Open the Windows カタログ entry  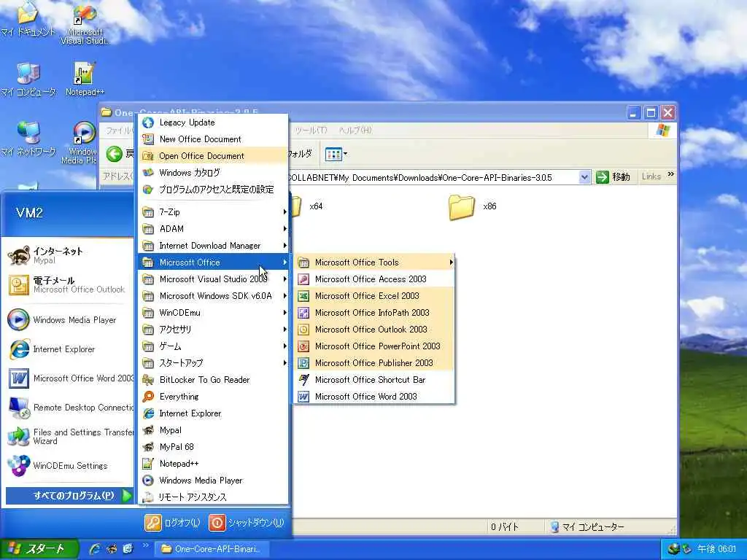click(213, 172)
